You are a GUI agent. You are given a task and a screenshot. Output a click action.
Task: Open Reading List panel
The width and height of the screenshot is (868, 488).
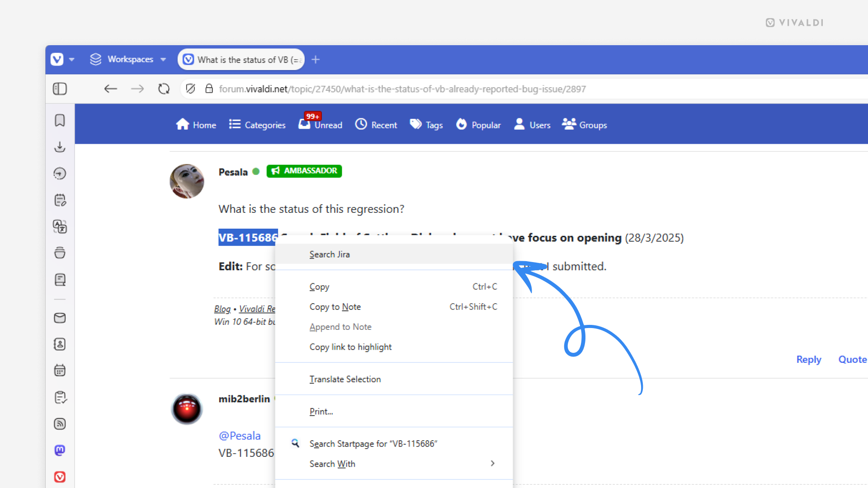click(60, 280)
